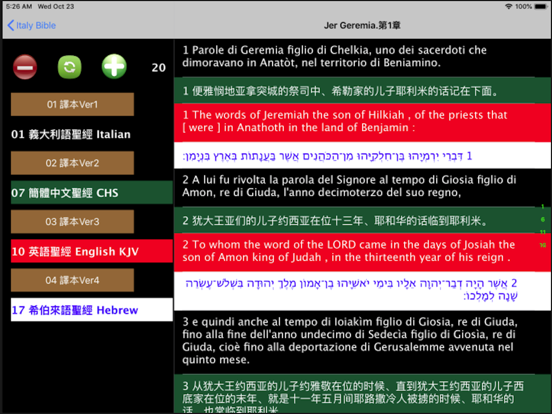Image resolution: width=552 pixels, height=414 pixels.
Task: Open the 02 譯本Ver2 version selector
Action: pyautogui.click(x=72, y=163)
